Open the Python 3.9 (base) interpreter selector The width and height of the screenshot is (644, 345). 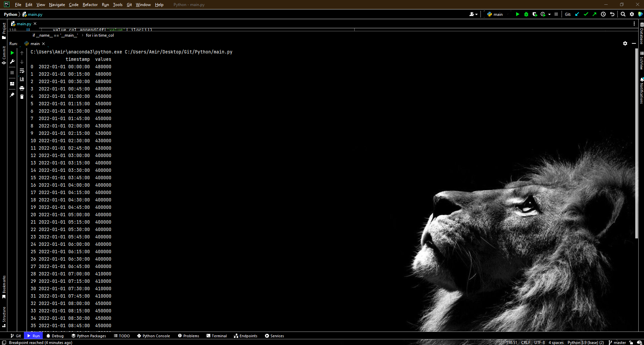coord(585,342)
